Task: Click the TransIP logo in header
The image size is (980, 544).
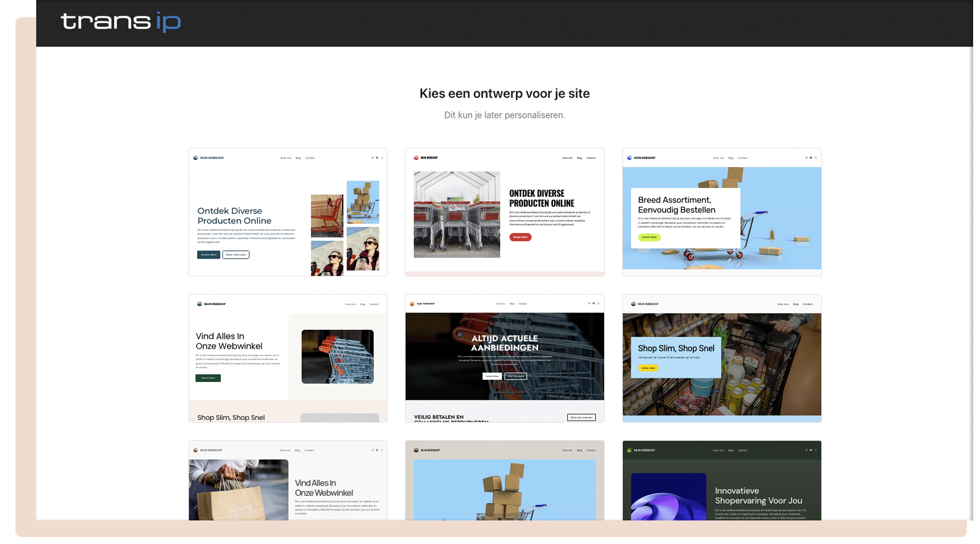Action: tap(121, 22)
